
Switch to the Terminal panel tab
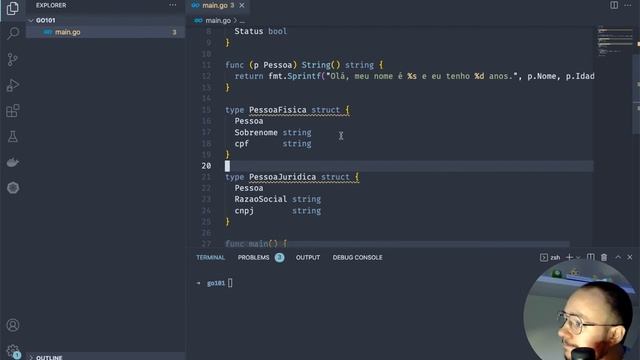[211, 258]
